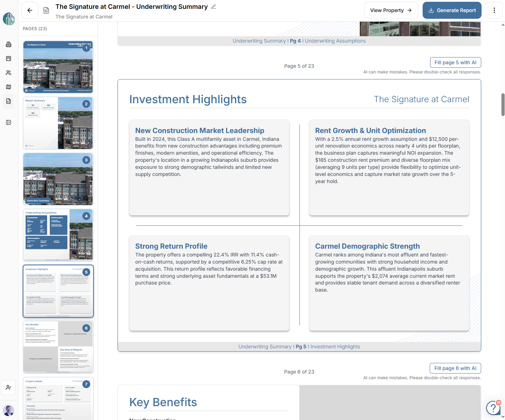505x420 pixels.
Task: Select page 3 Executive Summary thumbnail
Action: [x=58, y=179]
